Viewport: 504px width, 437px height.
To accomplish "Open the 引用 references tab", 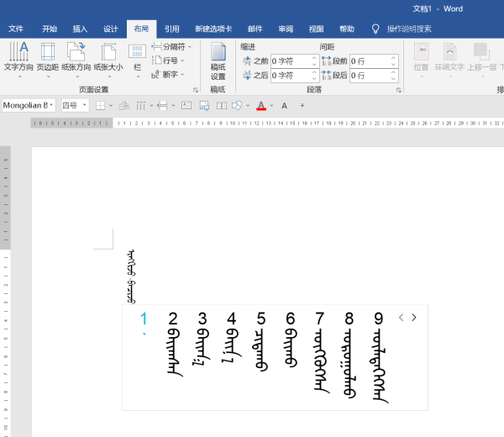I will (171, 28).
